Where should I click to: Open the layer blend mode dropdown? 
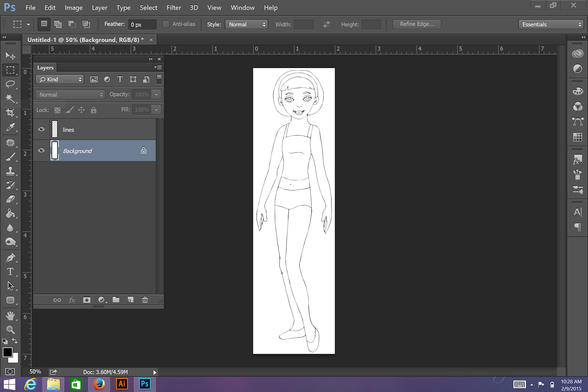click(70, 95)
